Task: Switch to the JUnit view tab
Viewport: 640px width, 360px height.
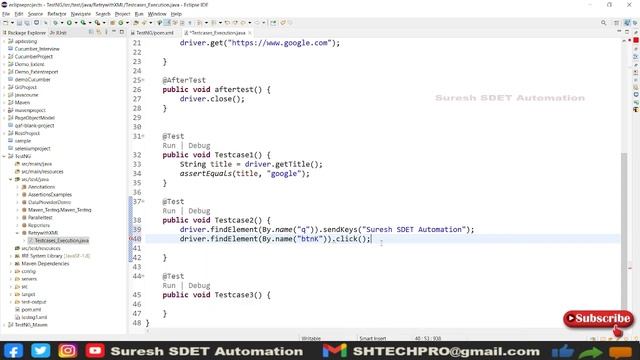Action: pyautogui.click(x=58, y=33)
